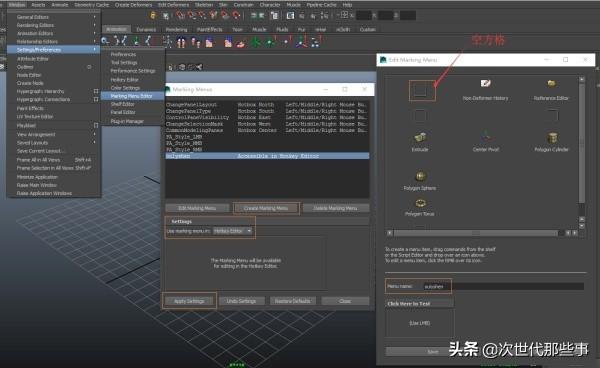Select the Polygon Sphere icon
Viewport: 600px width, 368px height.
(x=420, y=176)
